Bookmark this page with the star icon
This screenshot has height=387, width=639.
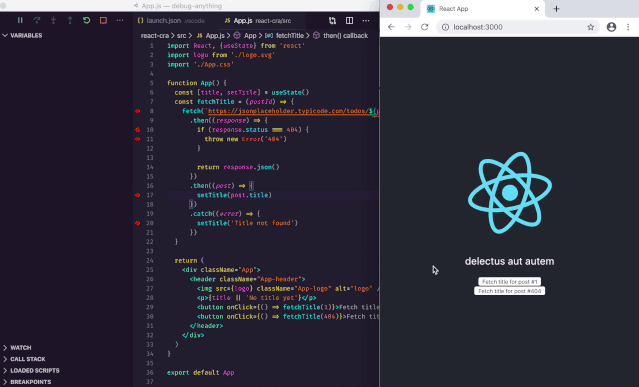pyautogui.click(x=591, y=27)
